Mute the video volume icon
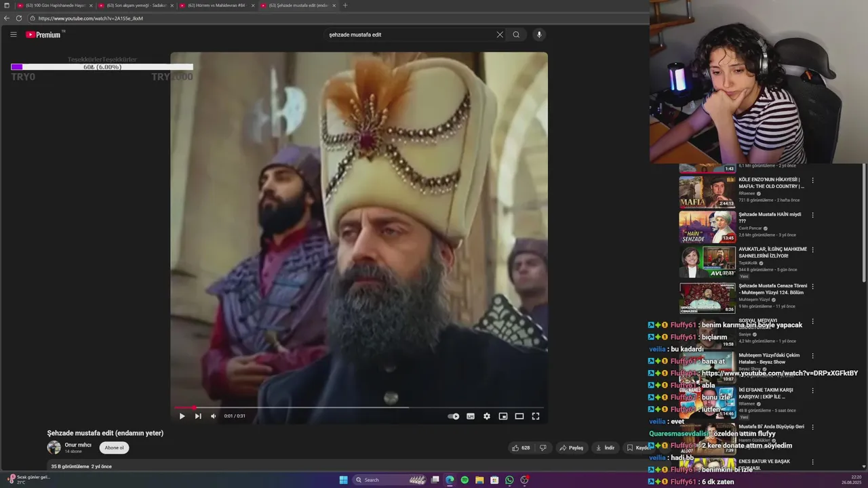This screenshot has height=488, width=868. [x=214, y=416]
